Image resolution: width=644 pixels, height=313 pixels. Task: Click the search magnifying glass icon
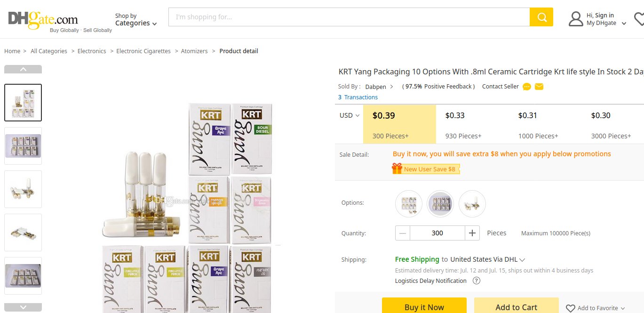click(541, 17)
